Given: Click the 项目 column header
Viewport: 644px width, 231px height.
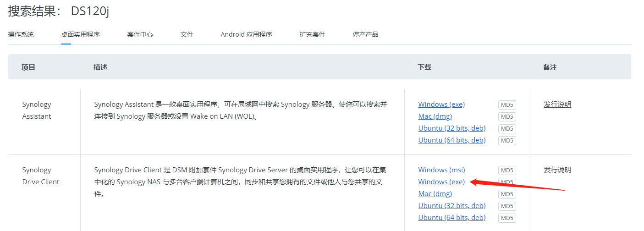Looking at the screenshot, I should coord(28,67).
